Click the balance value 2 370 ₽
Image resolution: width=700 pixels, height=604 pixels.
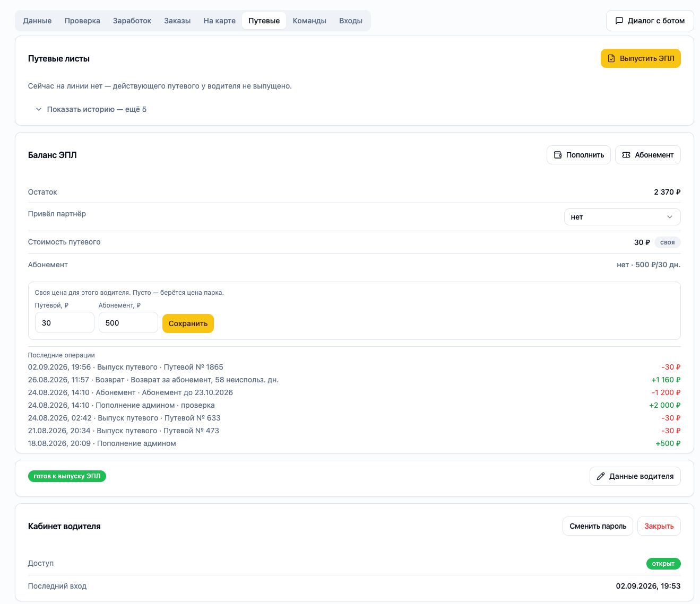click(667, 192)
